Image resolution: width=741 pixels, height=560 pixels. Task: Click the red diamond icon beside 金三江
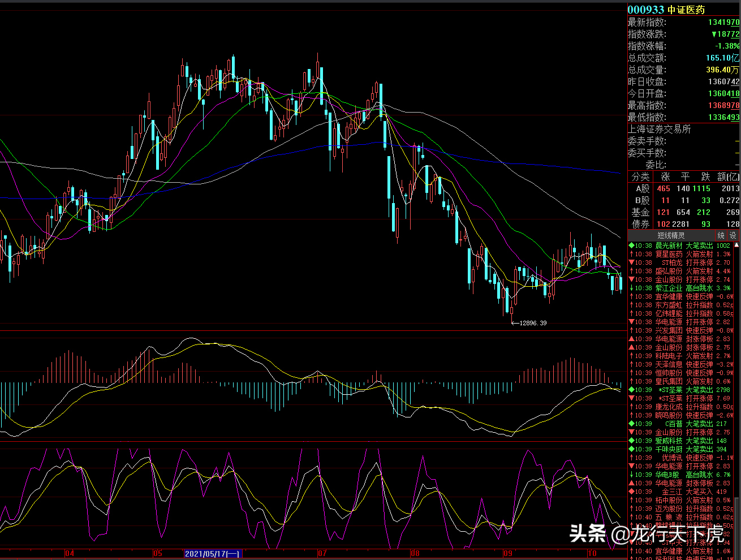tap(631, 492)
